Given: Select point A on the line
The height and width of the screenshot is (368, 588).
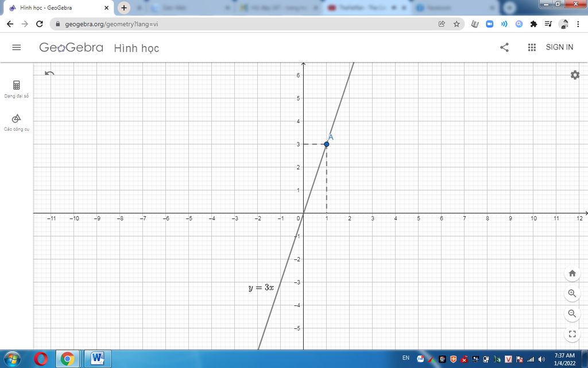Looking at the screenshot, I should coord(327,144).
